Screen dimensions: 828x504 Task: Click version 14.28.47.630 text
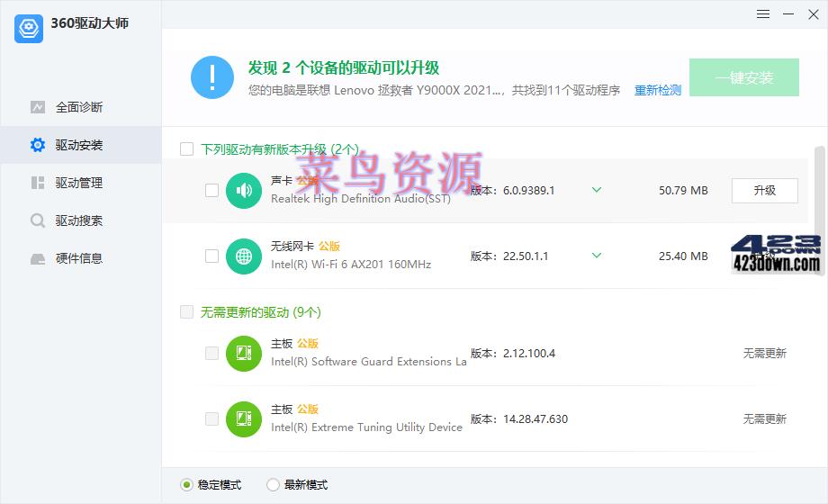tap(535, 418)
